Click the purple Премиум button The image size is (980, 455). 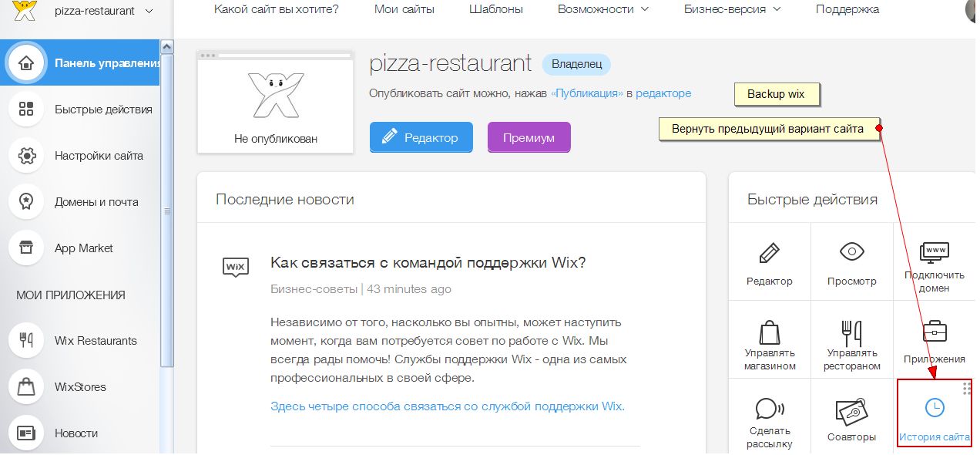pos(529,137)
